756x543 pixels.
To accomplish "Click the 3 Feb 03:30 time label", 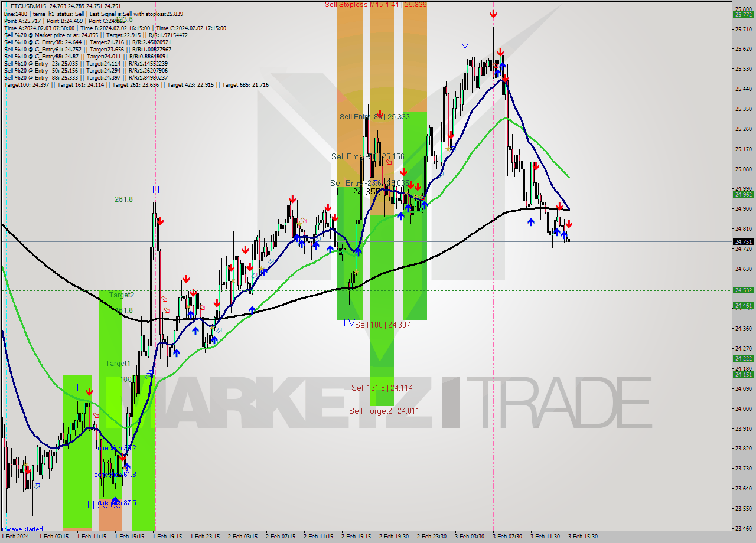I will point(470,537).
